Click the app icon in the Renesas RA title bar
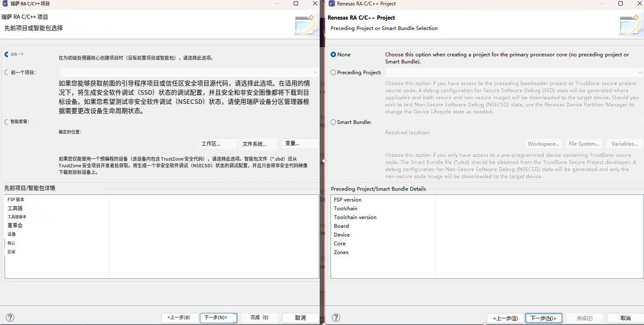 332,3
